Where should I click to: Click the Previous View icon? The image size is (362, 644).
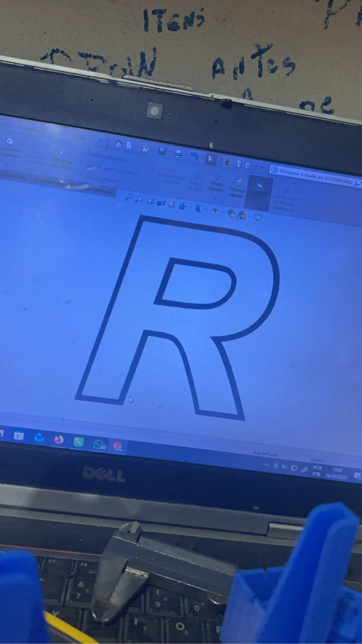(x=151, y=201)
